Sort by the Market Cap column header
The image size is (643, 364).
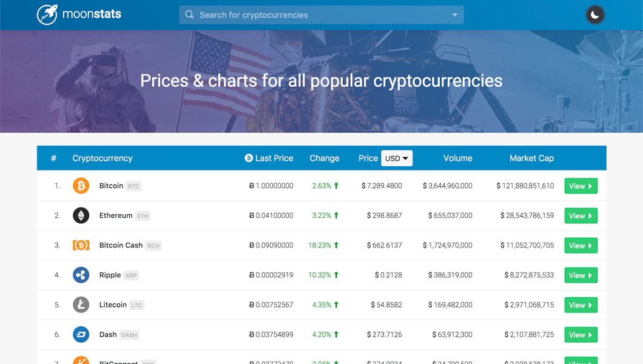pyautogui.click(x=531, y=158)
